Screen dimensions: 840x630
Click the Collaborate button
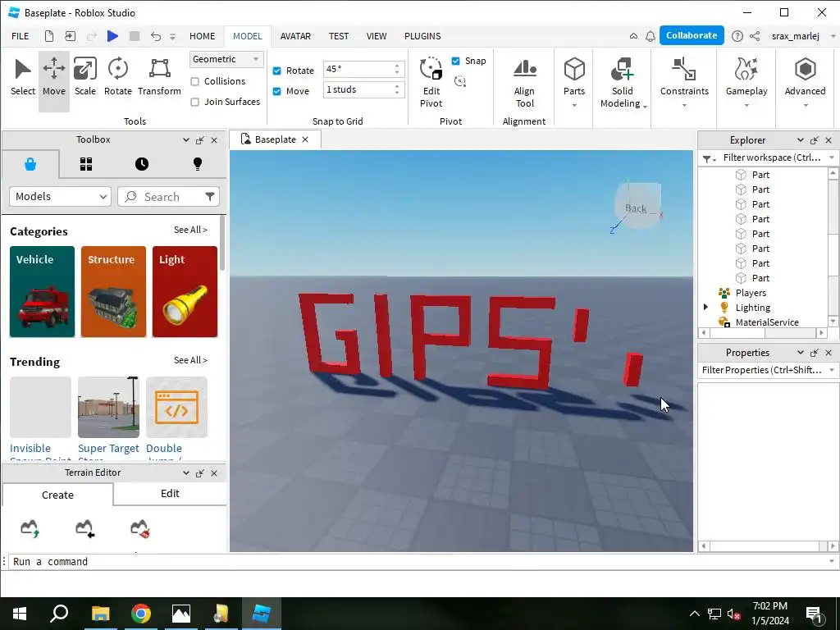coord(692,35)
